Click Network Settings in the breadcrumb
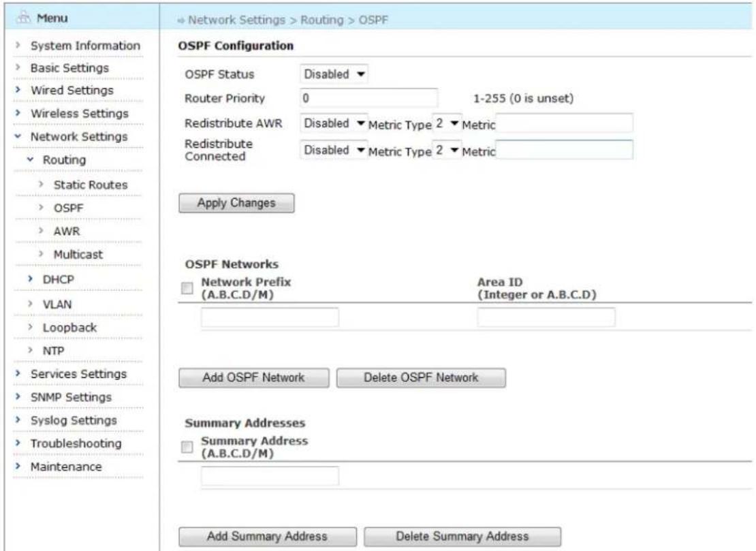This screenshot has height=551, width=756. pos(237,20)
